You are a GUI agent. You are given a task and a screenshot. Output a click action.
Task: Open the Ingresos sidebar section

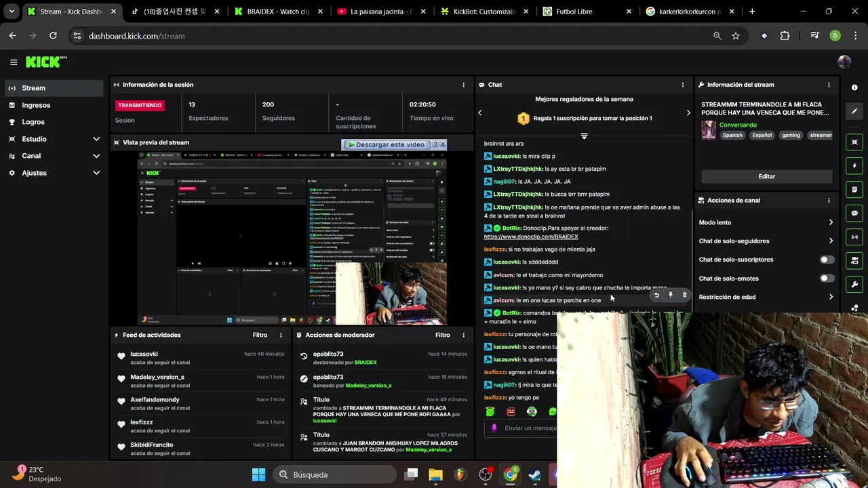(54, 105)
